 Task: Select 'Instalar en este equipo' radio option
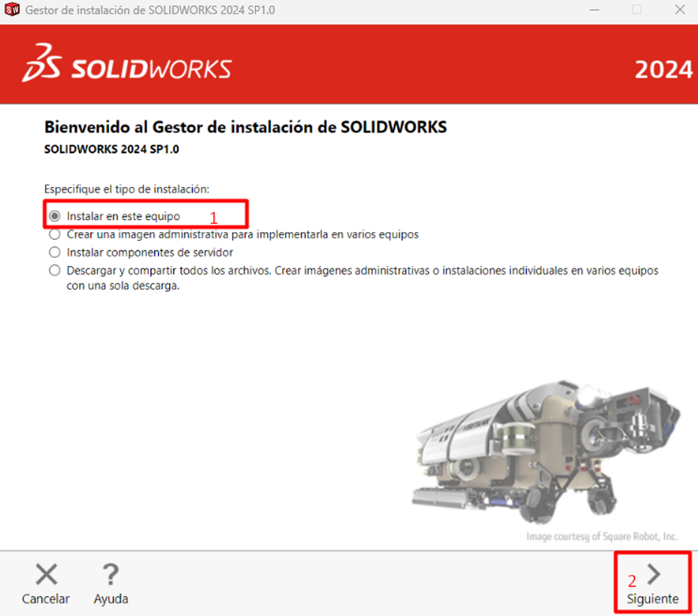pyautogui.click(x=55, y=217)
